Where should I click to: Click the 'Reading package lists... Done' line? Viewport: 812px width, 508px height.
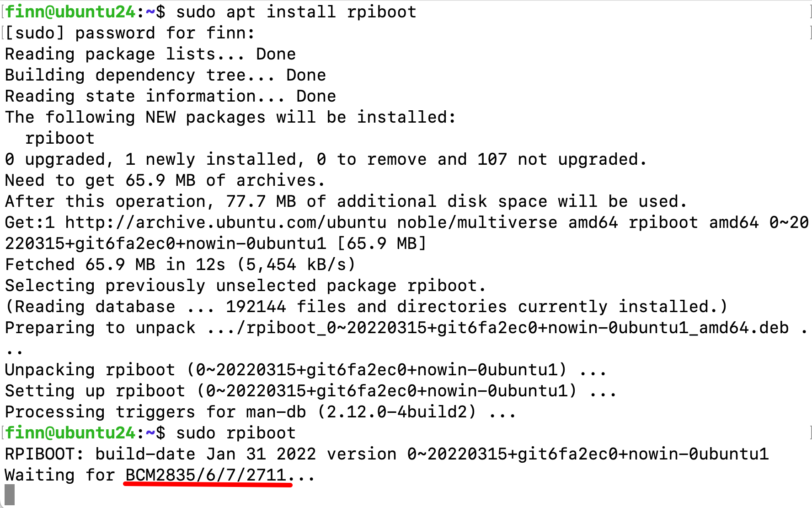pos(150,54)
